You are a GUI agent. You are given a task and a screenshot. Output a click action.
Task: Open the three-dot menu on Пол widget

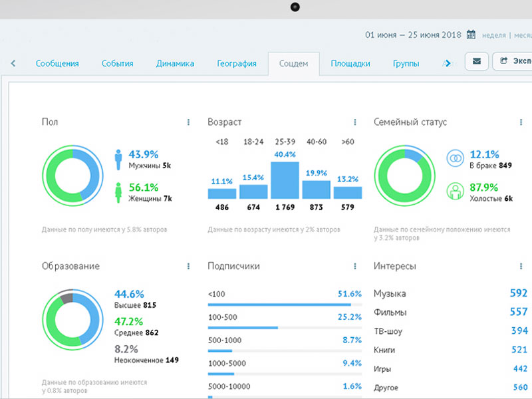pyautogui.click(x=188, y=122)
